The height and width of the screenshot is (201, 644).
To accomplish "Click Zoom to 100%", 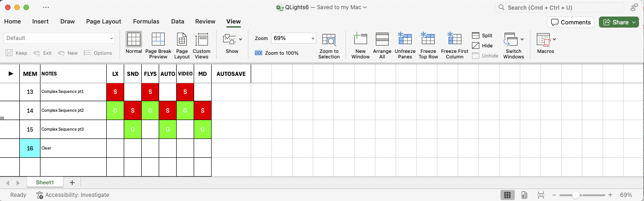I will point(276,53).
